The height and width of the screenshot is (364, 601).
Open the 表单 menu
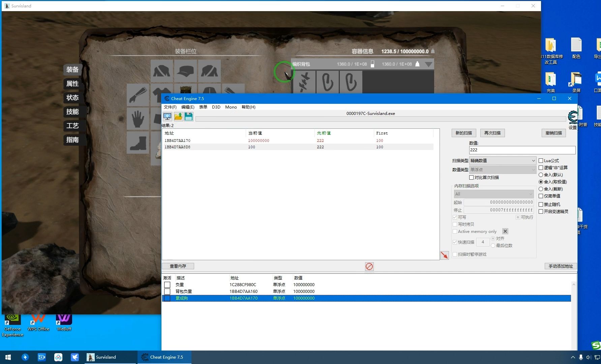(203, 107)
